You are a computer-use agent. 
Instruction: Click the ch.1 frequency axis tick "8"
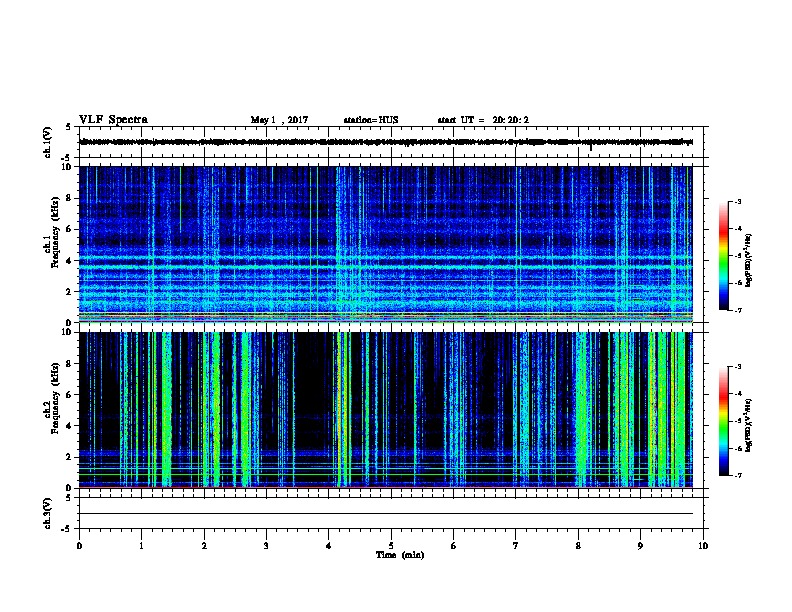[69, 198]
